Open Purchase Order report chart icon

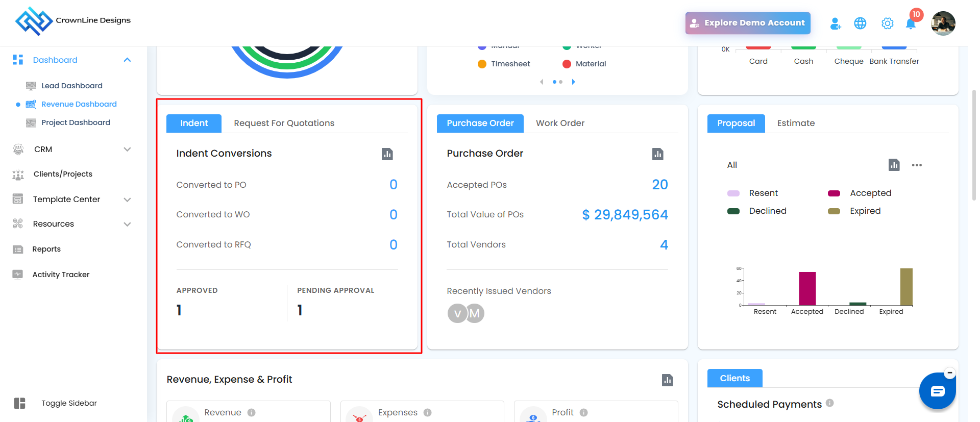657,154
